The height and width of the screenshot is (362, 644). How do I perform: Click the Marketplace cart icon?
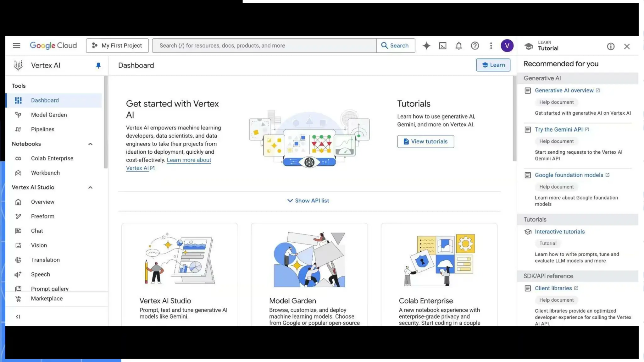pos(18,299)
